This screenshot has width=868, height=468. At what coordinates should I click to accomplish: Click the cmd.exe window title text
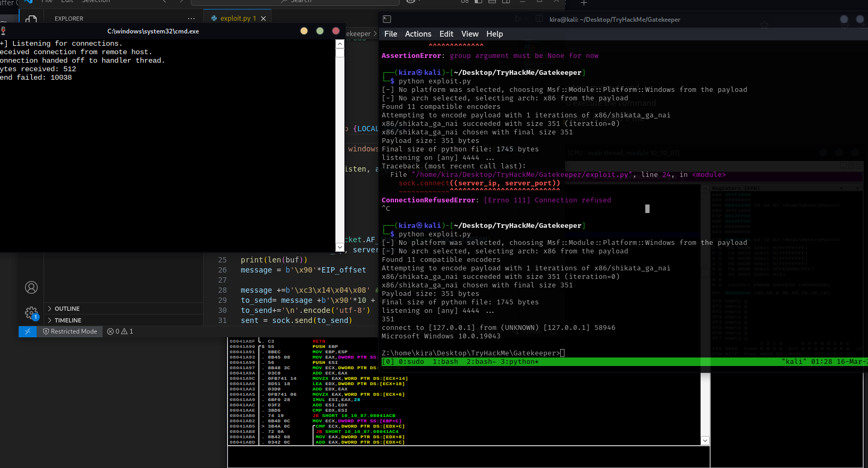pyautogui.click(x=153, y=31)
